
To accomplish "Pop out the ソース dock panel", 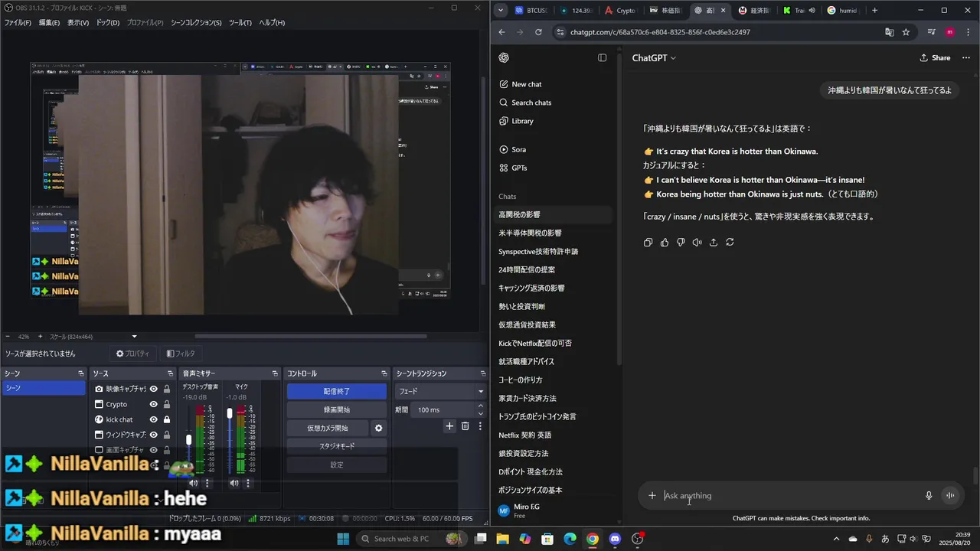I will click(170, 373).
